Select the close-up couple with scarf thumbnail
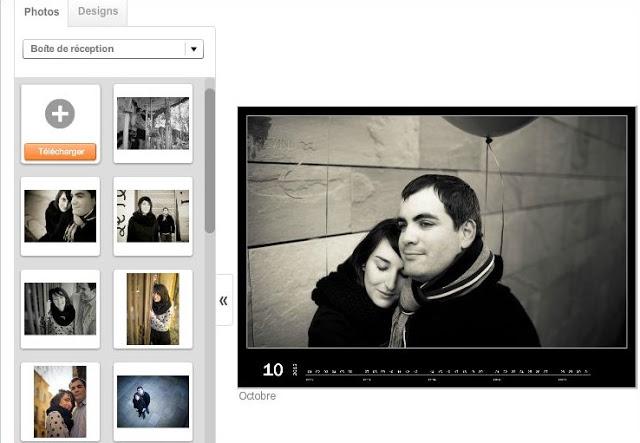Image resolution: width=640 pixels, height=443 pixels. (x=60, y=216)
